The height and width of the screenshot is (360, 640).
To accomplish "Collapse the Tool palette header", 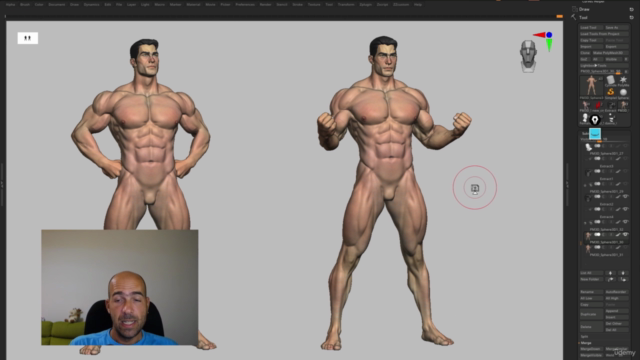I will [583, 18].
